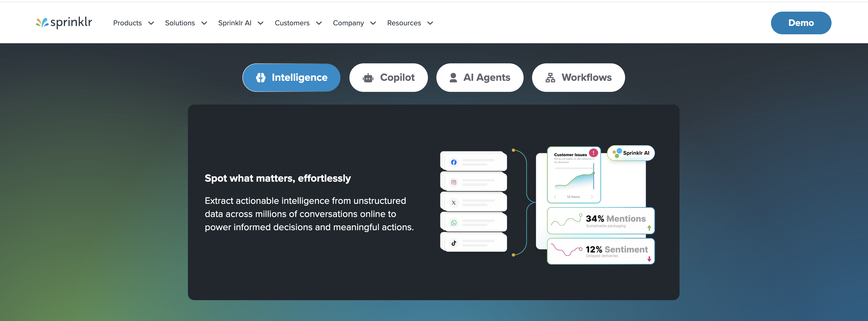Click the brain icon on the Intelligence tab
Screen dimensions: 868x321
[260, 78]
